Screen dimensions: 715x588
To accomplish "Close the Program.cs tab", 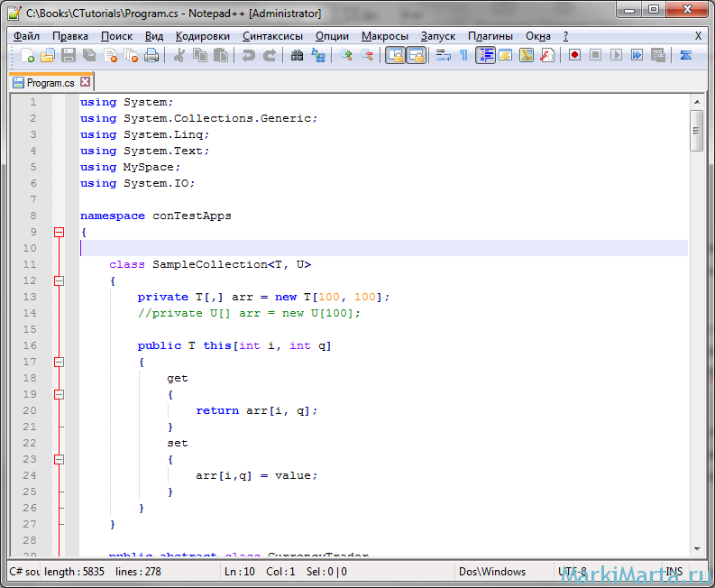I will [x=86, y=82].
